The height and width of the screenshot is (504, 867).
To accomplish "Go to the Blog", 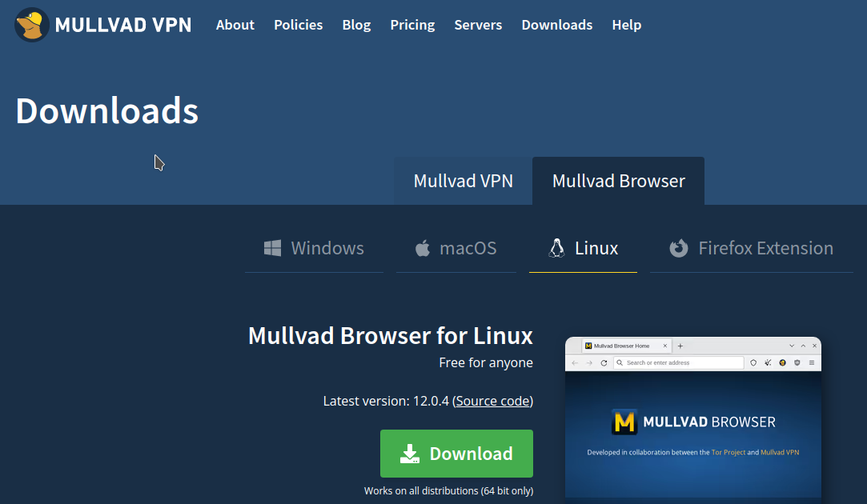I will pyautogui.click(x=356, y=25).
